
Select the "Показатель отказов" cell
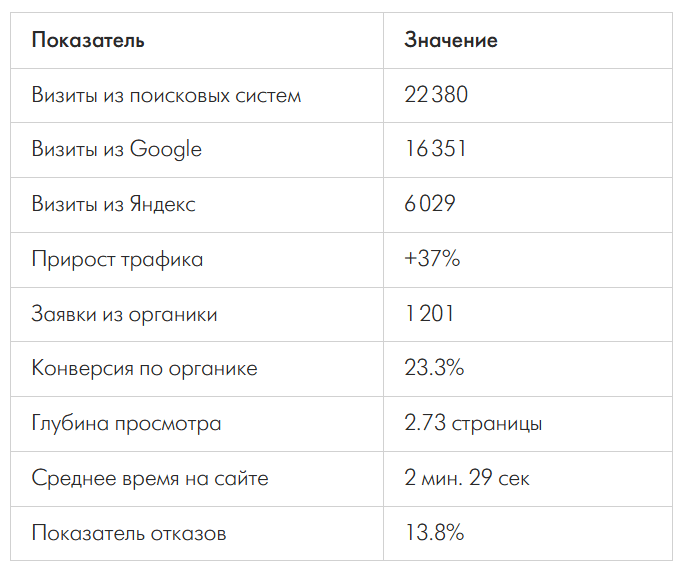pos(129,534)
